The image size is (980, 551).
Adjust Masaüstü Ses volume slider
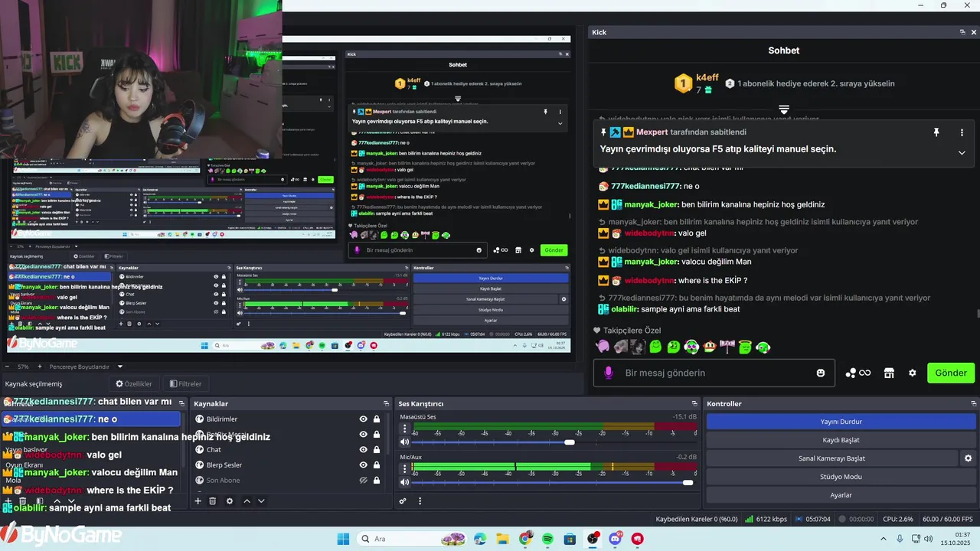(569, 442)
